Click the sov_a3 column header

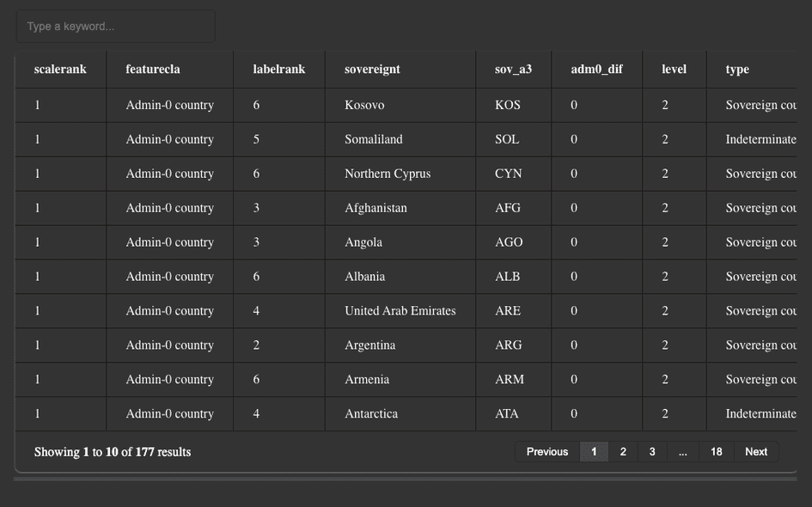click(513, 69)
